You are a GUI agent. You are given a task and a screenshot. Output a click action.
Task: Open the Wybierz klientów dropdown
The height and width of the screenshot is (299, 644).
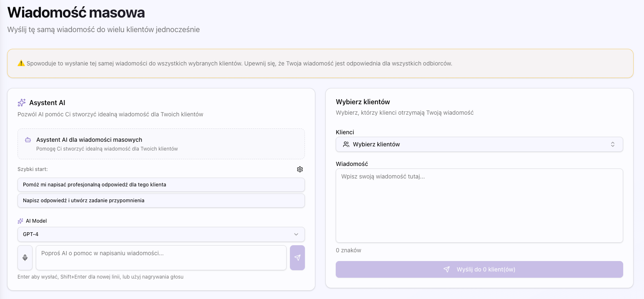click(479, 144)
